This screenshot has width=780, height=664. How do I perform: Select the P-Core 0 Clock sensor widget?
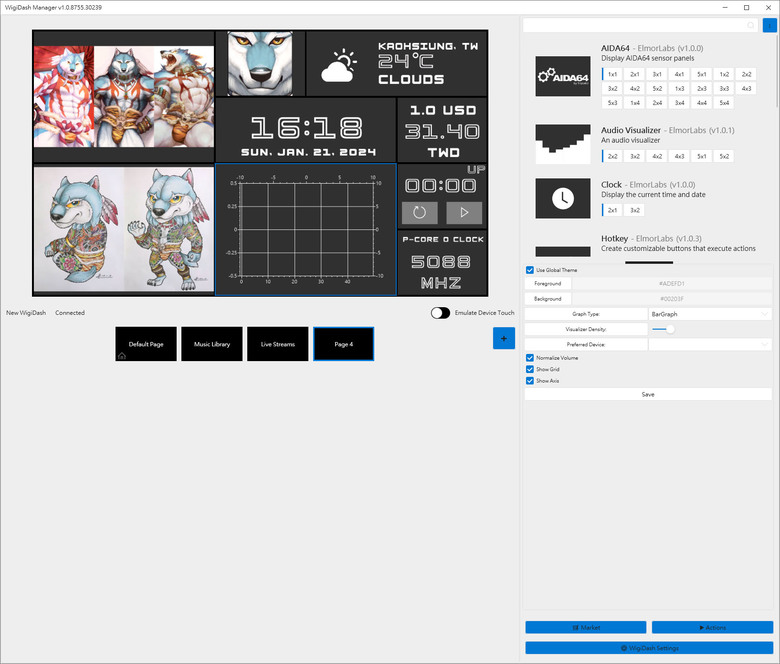coord(442,263)
